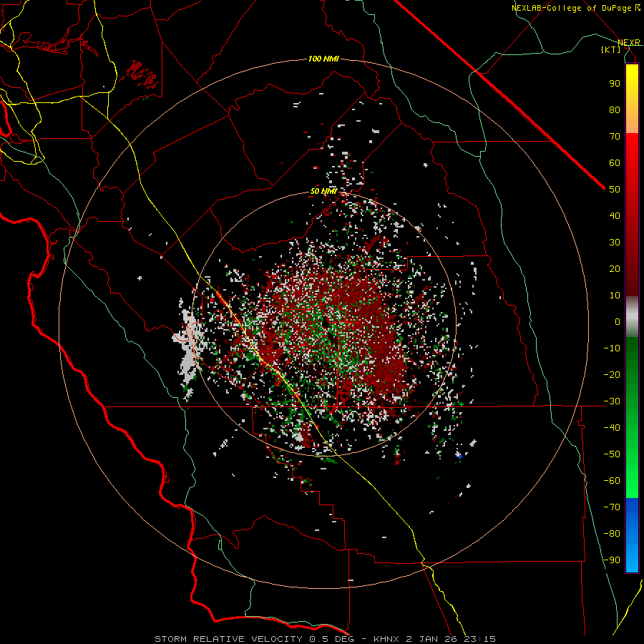Select the -70 value on velocity scale

click(612, 507)
